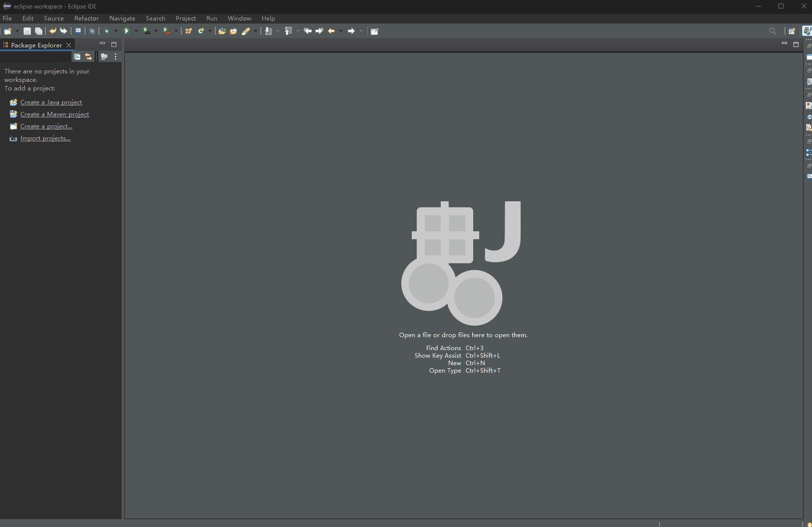812x527 pixels.
Task: Open the Window menu
Action: point(239,18)
